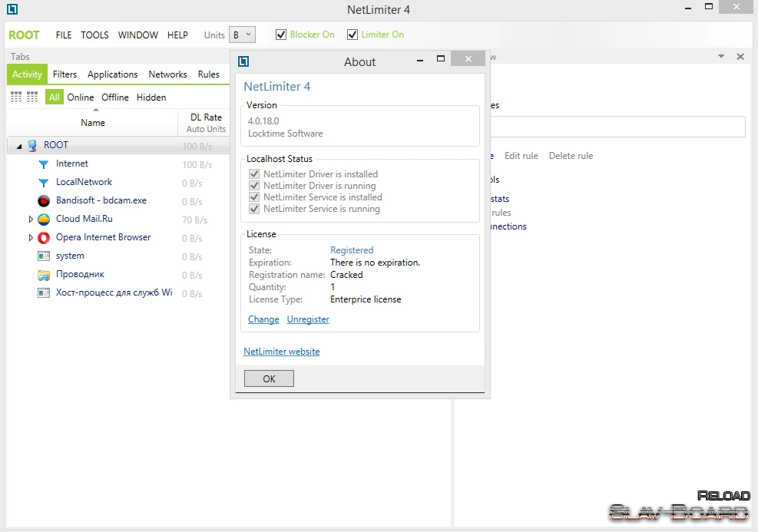758x532 pixels.
Task: Expand the Cloud Mail.Ru node
Action: point(31,220)
